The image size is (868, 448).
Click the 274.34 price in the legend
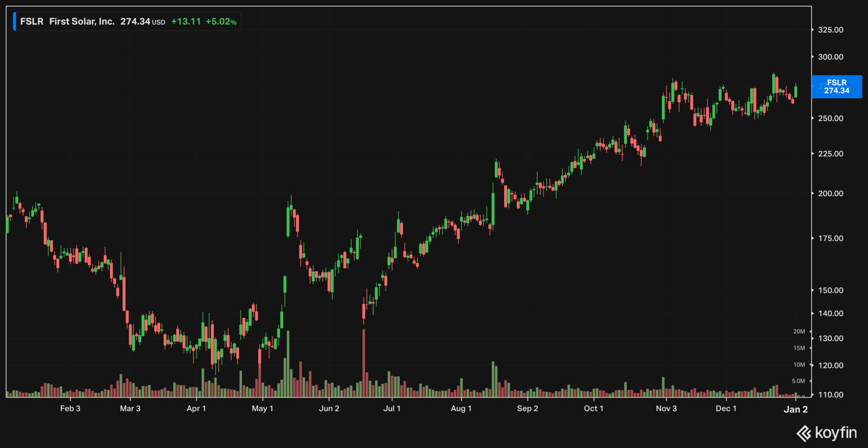(135, 22)
